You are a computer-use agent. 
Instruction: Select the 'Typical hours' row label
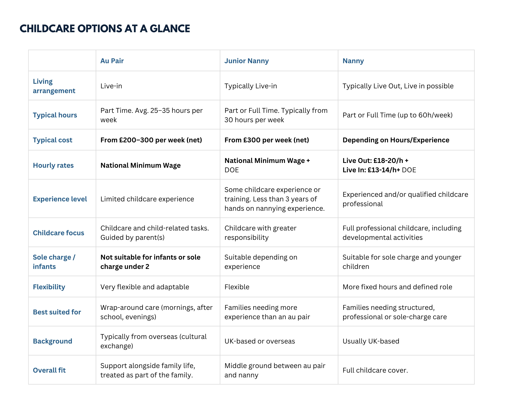(x=55, y=115)
